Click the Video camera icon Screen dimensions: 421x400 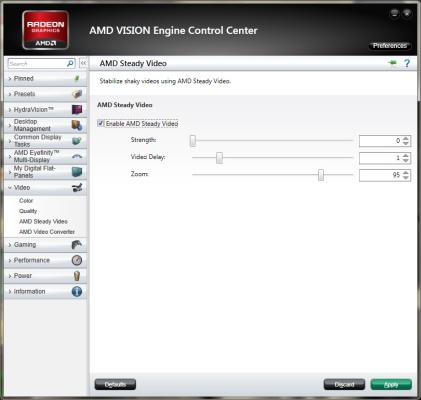click(x=77, y=188)
